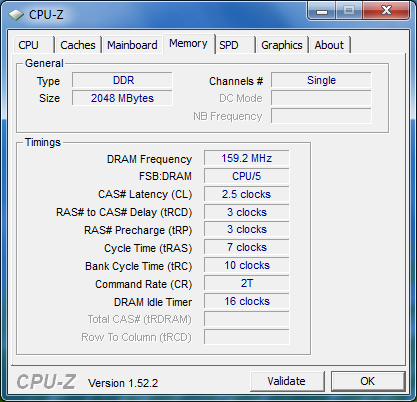This screenshot has width=417, height=402.
Task: Click the OK button
Action: pos(368,381)
